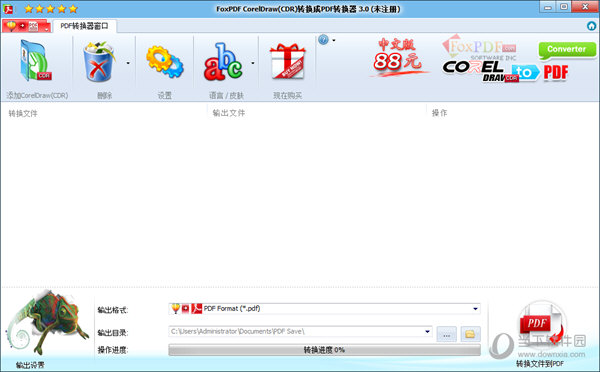Click the blue home icon at top right
600x372 pixels.
(x=591, y=26)
